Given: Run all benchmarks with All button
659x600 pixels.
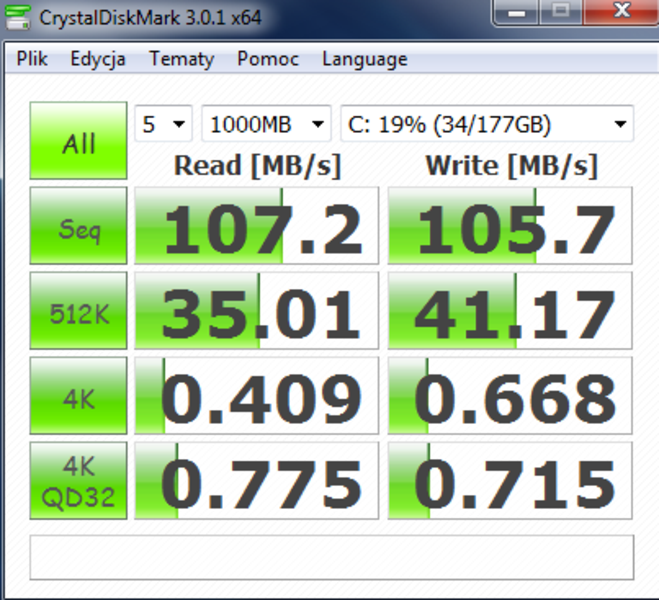Looking at the screenshot, I should tap(79, 141).
